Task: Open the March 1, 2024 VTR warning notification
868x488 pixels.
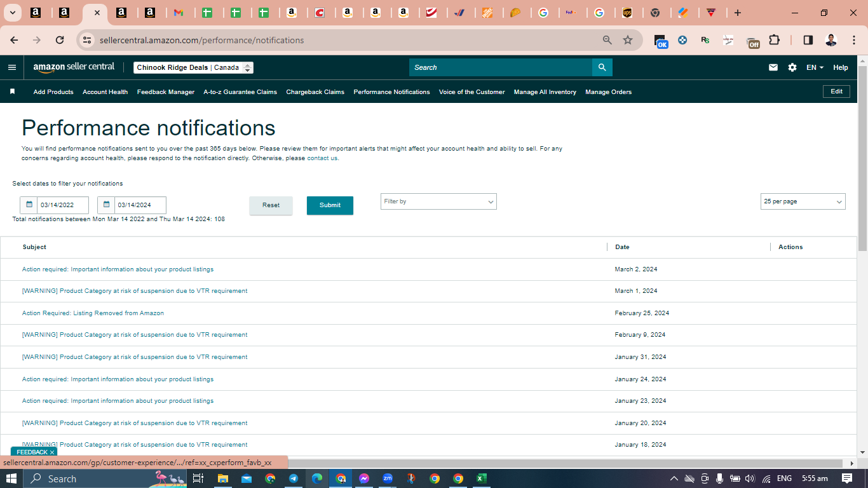Action: [135, 291]
